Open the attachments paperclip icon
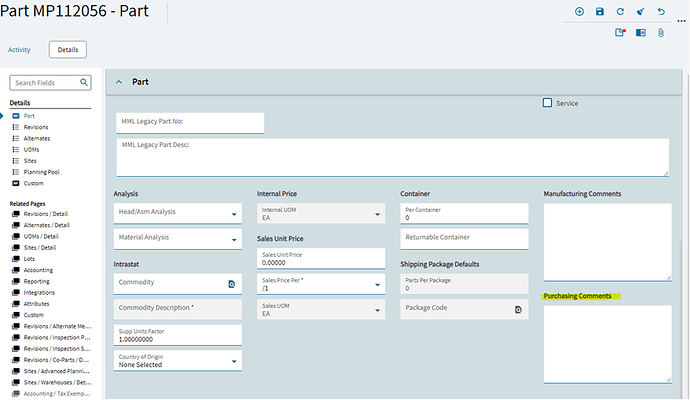690x400 pixels. (661, 33)
